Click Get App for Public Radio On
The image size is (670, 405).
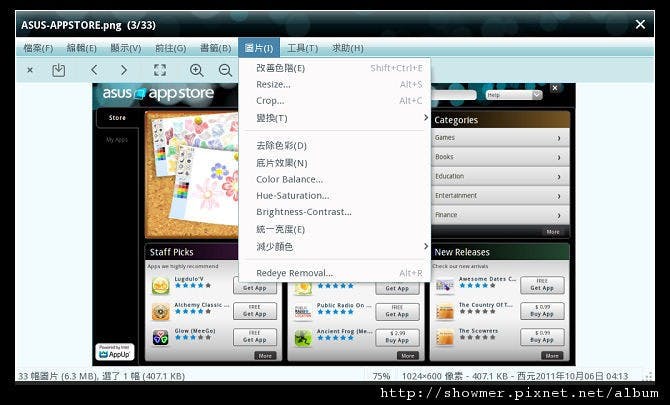click(x=397, y=311)
